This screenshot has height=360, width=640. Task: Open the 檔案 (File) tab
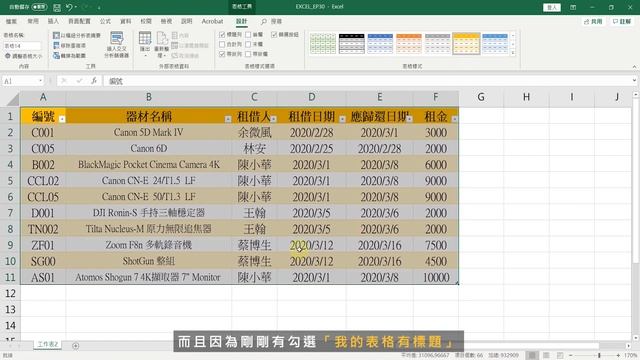pyautogui.click(x=11, y=21)
